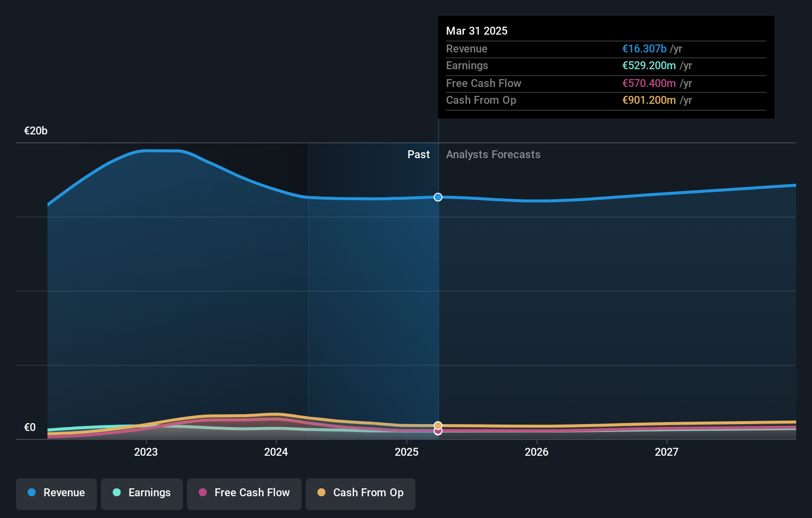This screenshot has height=518, width=812.
Task: Click the pink Free Cash Flow legend dot
Action: (x=203, y=493)
